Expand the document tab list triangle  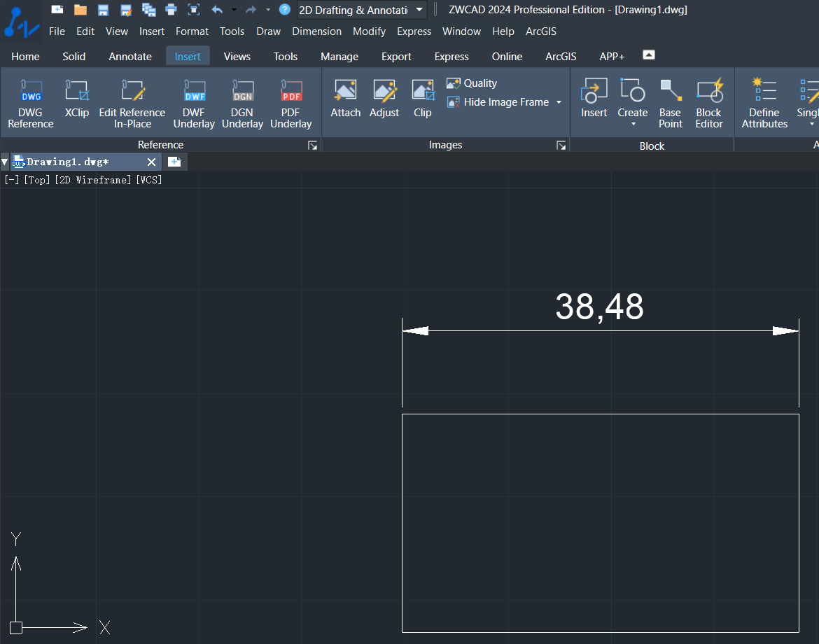tap(5, 162)
